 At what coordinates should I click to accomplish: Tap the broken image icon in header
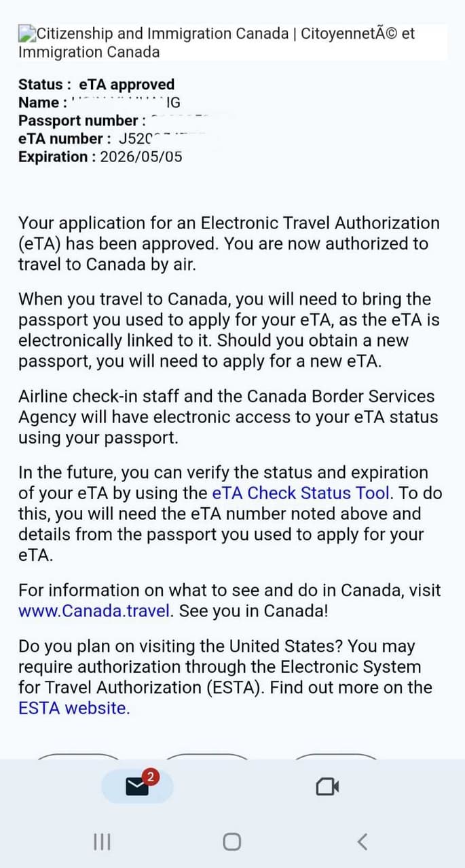click(26, 33)
